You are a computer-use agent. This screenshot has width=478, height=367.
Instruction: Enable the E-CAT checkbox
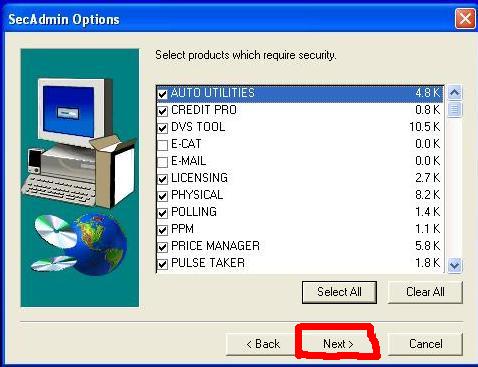tap(162, 145)
